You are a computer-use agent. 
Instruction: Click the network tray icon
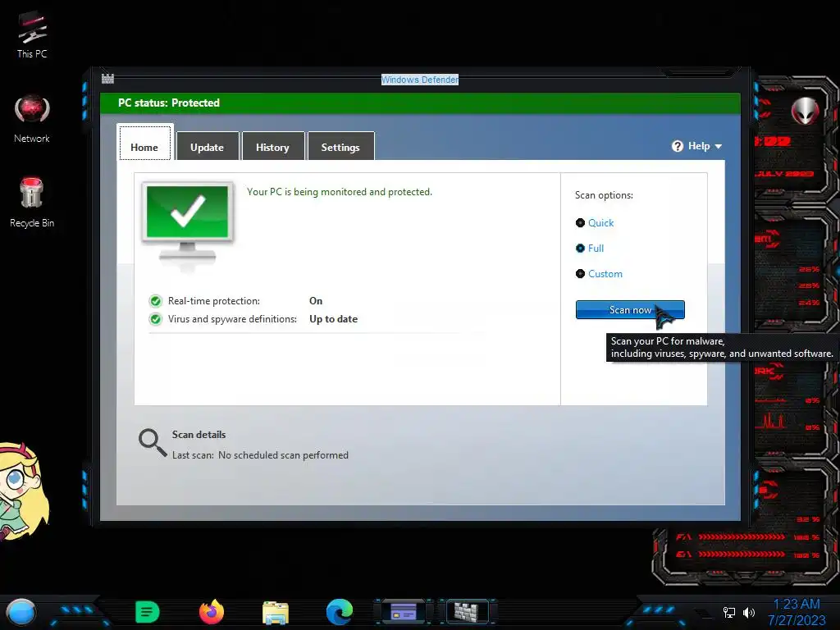pyautogui.click(x=728, y=612)
